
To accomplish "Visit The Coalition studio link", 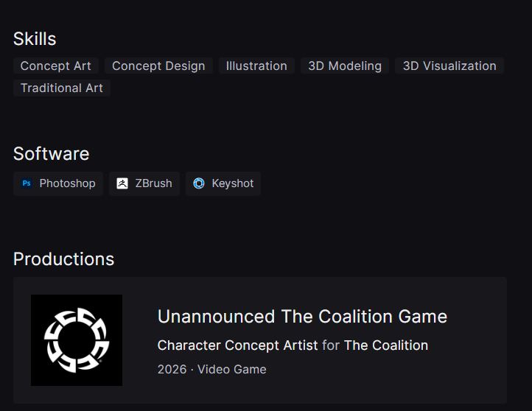I will click(x=386, y=345).
